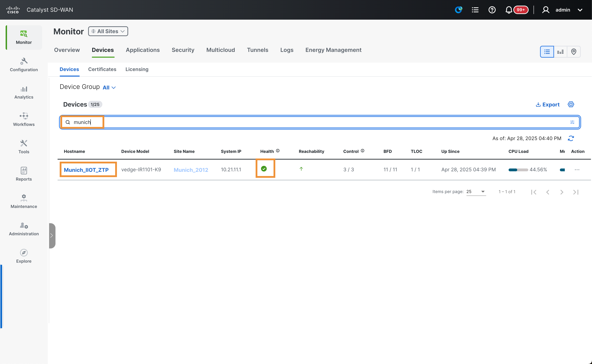The image size is (592, 364).
Task: Open Monitor in the left sidebar
Action: click(x=24, y=37)
